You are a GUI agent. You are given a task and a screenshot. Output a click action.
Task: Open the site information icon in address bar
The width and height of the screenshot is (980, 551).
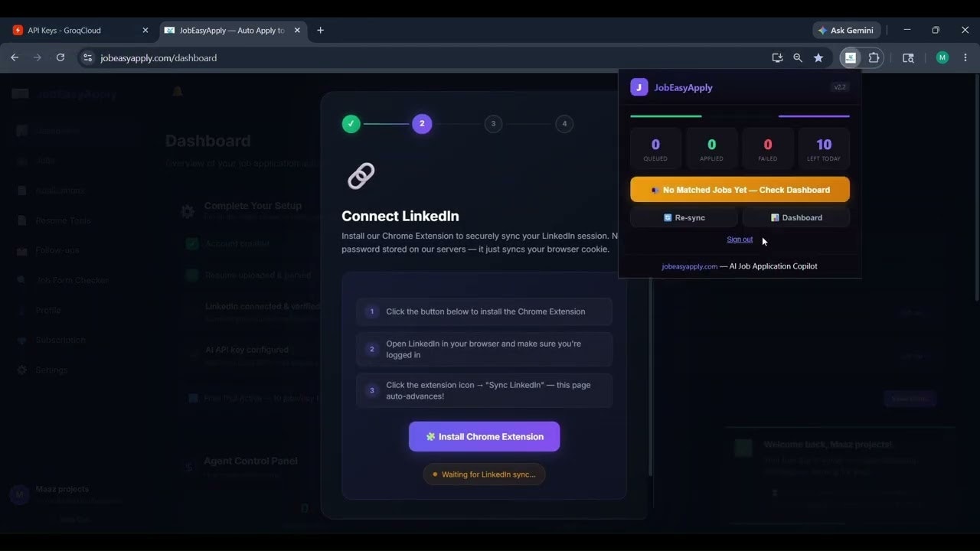point(87,57)
